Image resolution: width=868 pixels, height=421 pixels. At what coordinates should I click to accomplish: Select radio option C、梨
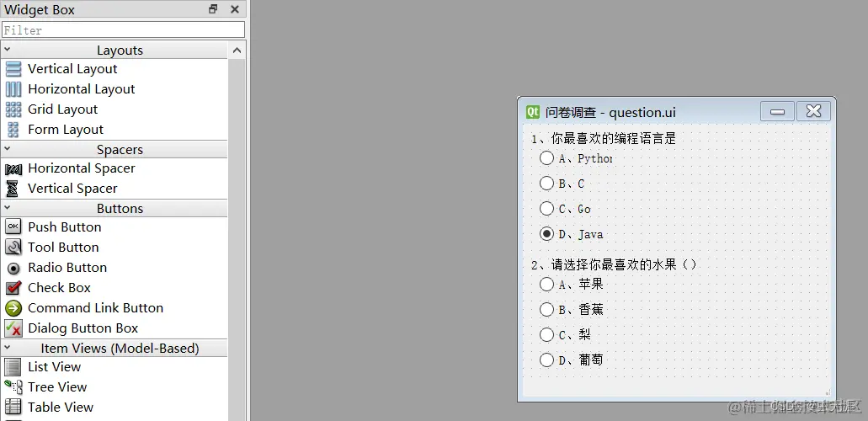pos(565,334)
